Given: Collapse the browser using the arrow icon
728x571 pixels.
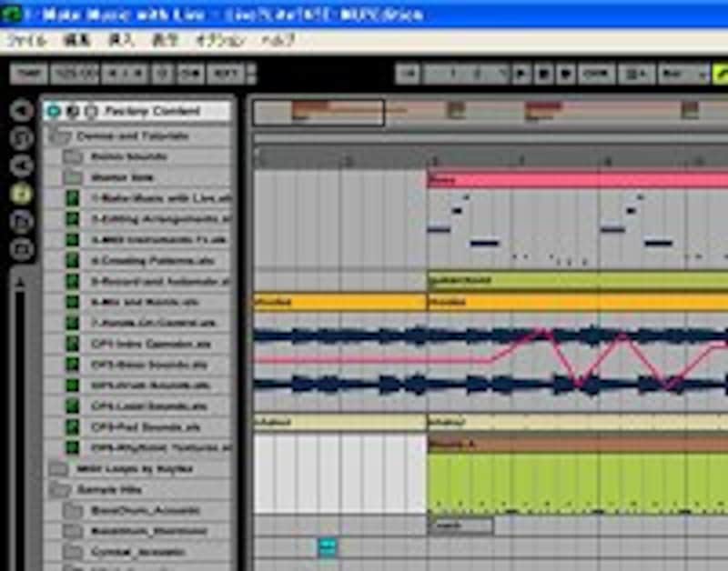Looking at the screenshot, I should tap(22, 110).
